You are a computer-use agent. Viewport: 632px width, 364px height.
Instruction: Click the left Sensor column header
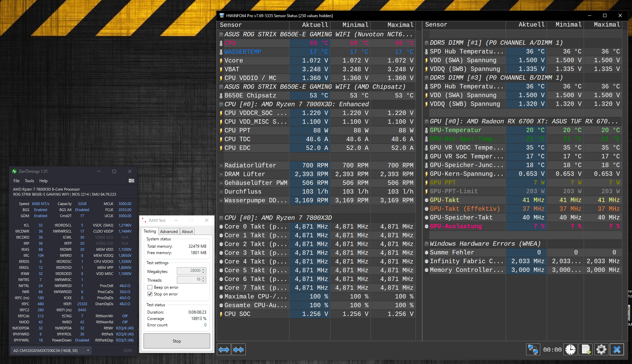[253, 25]
